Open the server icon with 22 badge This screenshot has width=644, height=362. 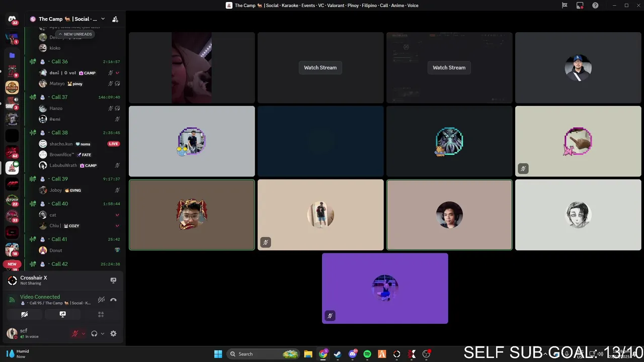(x=12, y=200)
